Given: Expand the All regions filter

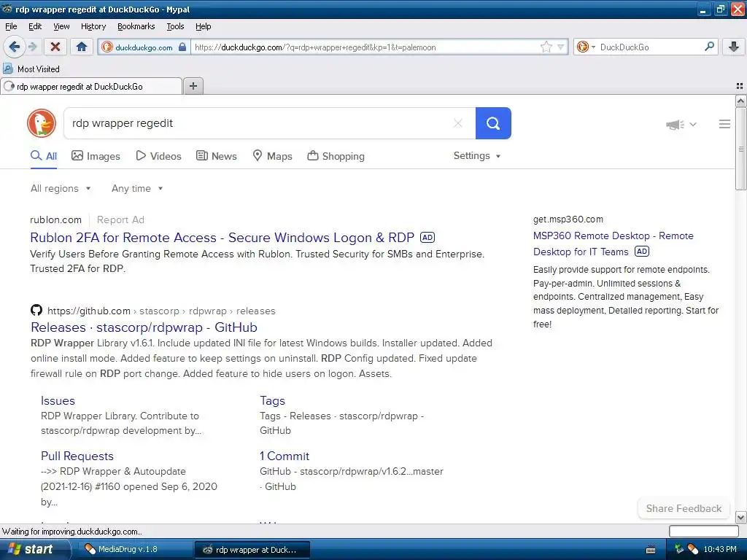Looking at the screenshot, I should (x=61, y=189).
